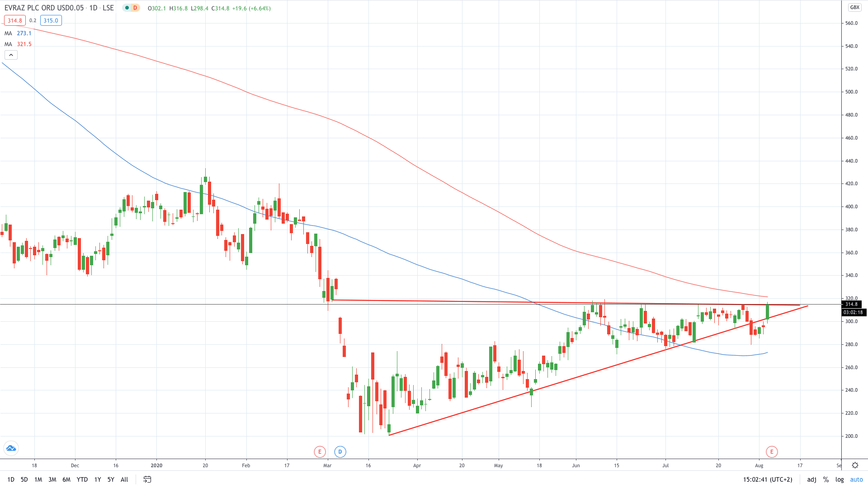The width and height of the screenshot is (868, 488).
Task: Click the market status green dot indicator
Action: pos(127,8)
